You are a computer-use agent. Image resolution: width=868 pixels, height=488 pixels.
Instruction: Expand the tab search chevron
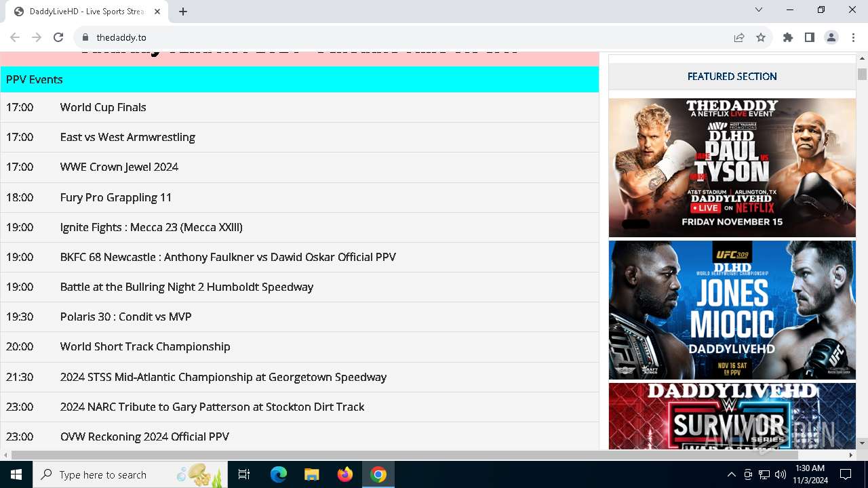[759, 9]
